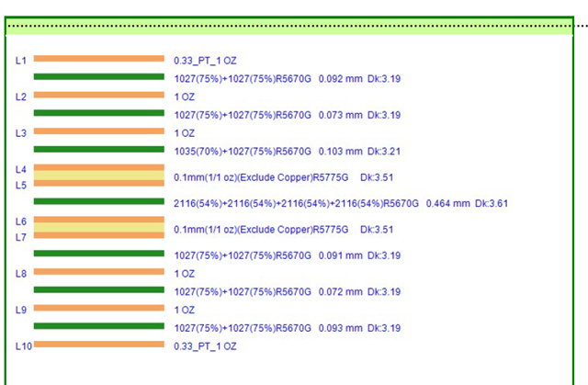Select the L2 layer label
The image size is (588, 385).
tap(21, 97)
